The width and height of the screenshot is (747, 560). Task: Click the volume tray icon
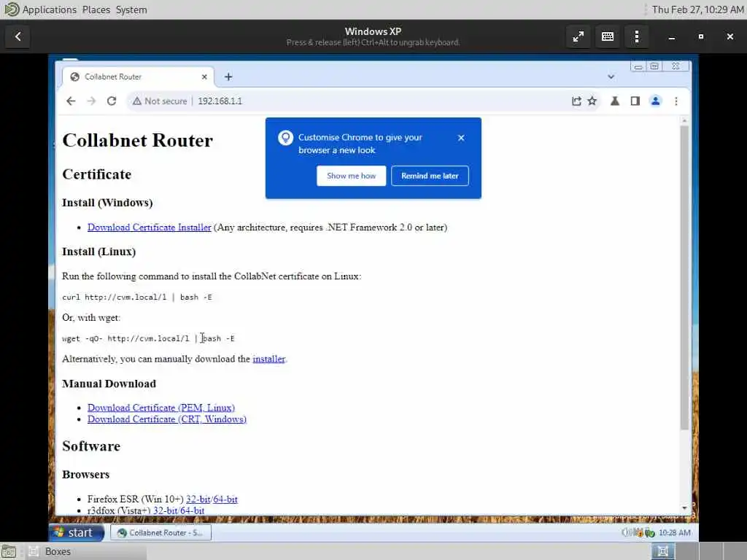point(627,533)
